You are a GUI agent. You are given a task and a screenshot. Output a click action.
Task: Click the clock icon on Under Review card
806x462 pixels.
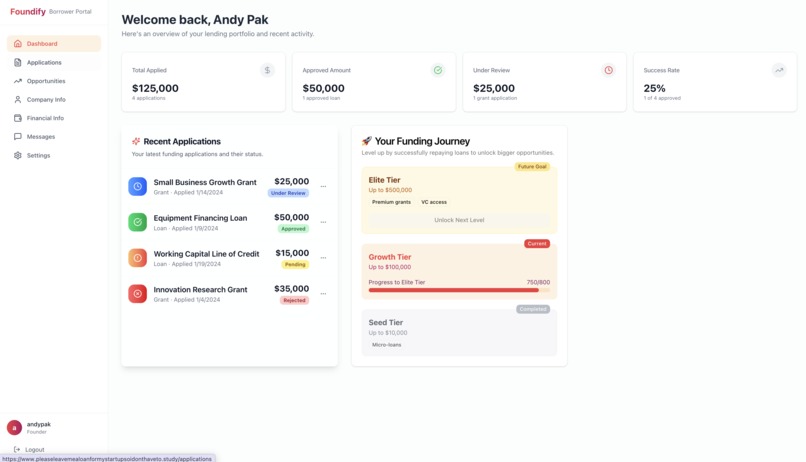pos(609,70)
